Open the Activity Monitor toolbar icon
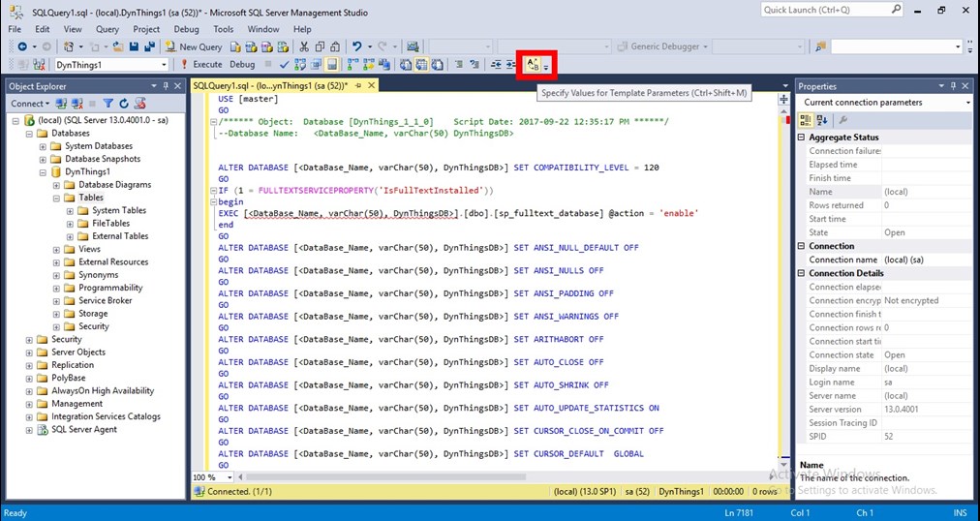The width and height of the screenshot is (980, 521). [413, 47]
